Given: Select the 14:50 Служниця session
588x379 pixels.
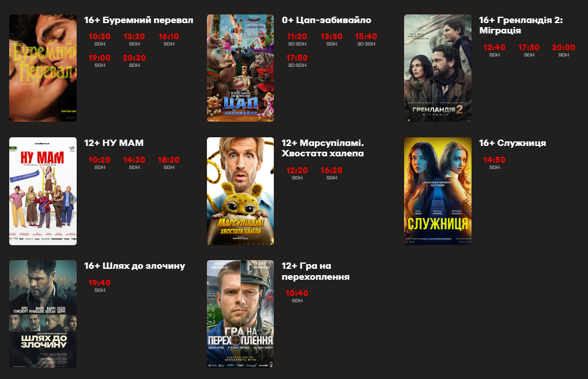Looking at the screenshot, I should pyautogui.click(x=494, y=163).
